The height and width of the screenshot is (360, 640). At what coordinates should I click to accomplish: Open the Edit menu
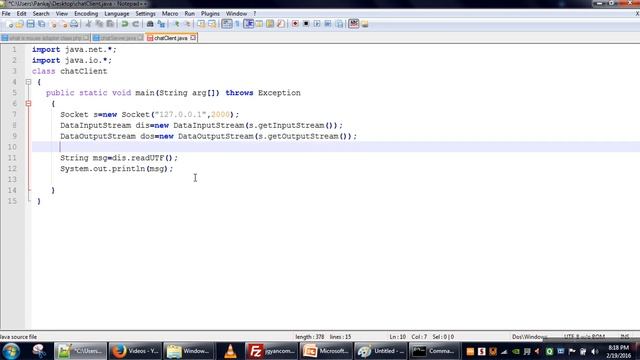click(21, 13)
